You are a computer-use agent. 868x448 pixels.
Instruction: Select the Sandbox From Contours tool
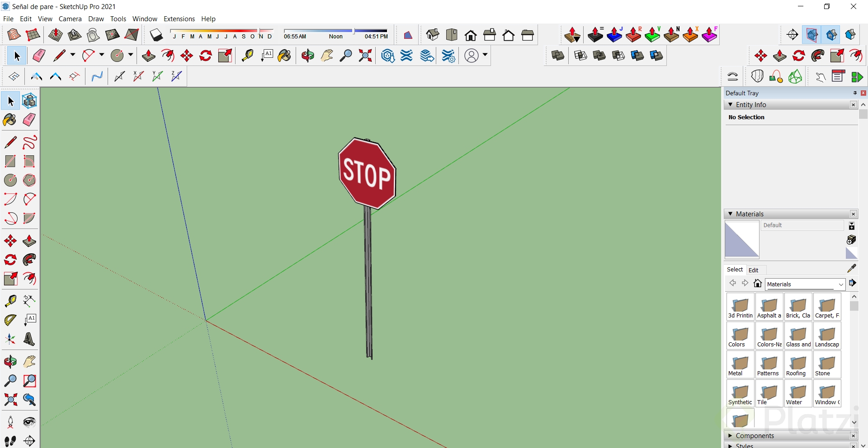(14, 35)
